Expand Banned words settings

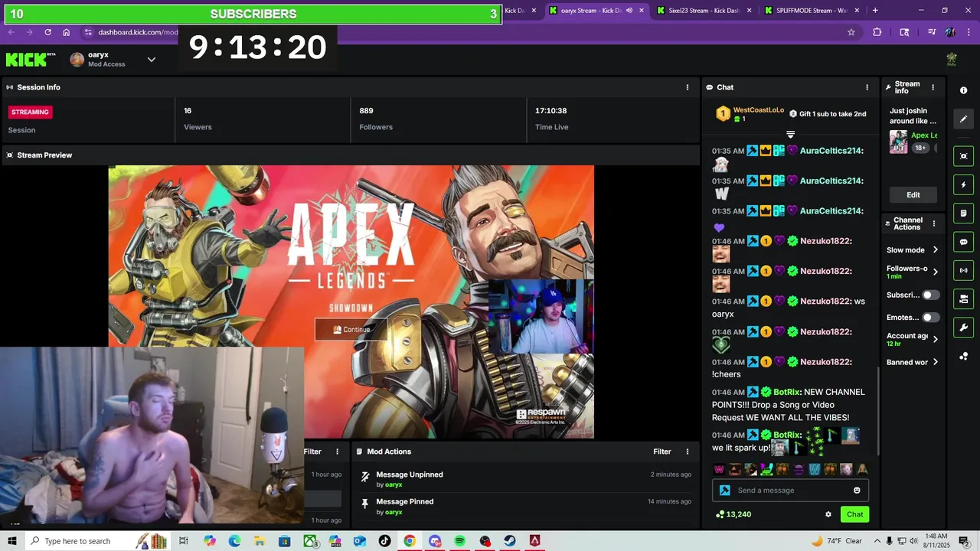click(935, 362)
